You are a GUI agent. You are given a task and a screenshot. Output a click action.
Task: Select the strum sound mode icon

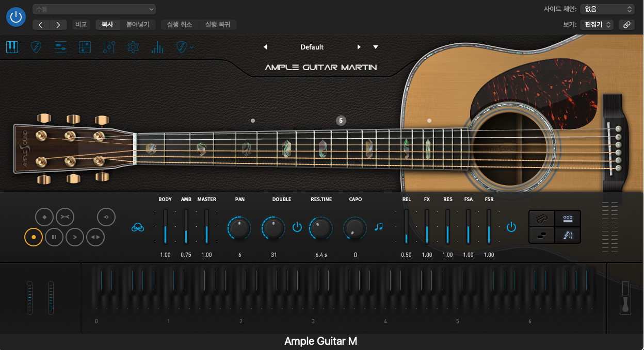pos(568,235)
